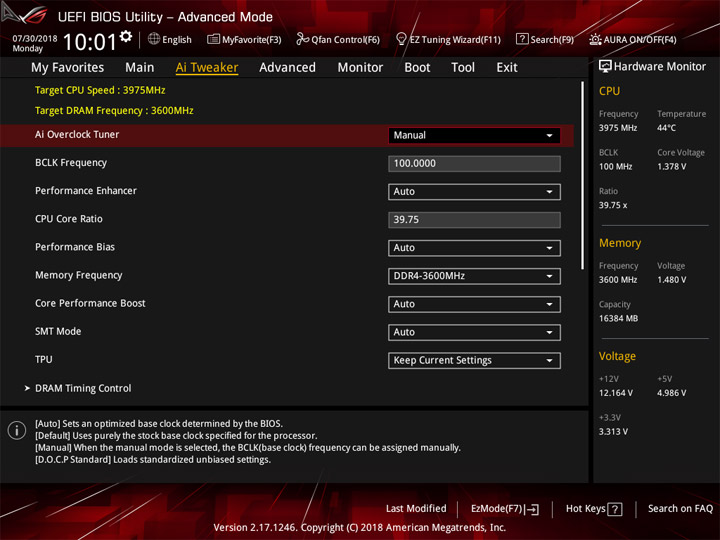Image resolution: width=720 pixels, height=540 pixels.
Task: Switch to the My Favorites tab
Action: tap(68, 68)
